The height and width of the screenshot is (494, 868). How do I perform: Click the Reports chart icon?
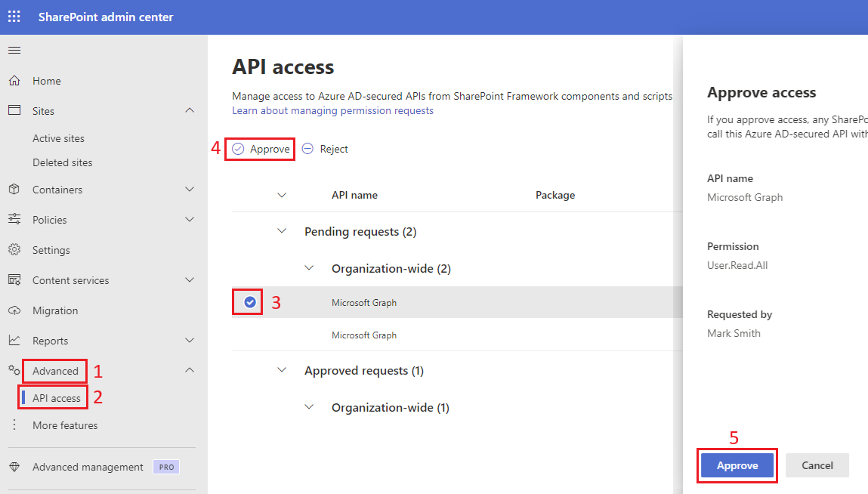point(14,341)
